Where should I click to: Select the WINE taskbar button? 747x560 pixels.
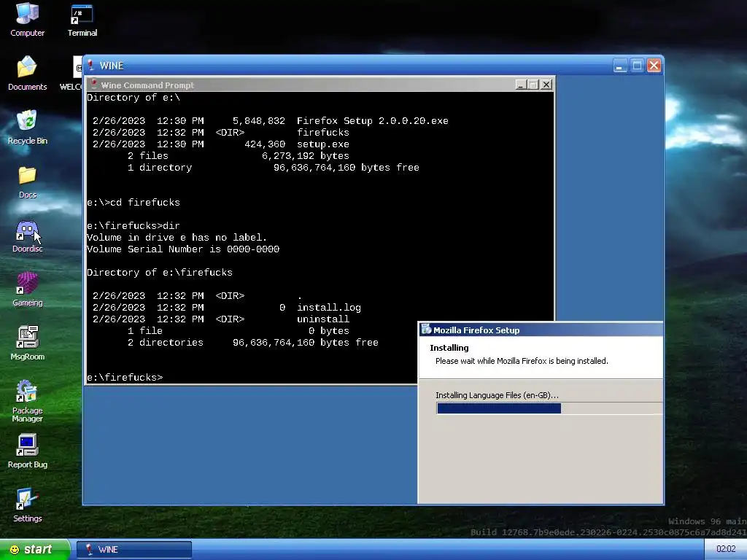[134, 550]
